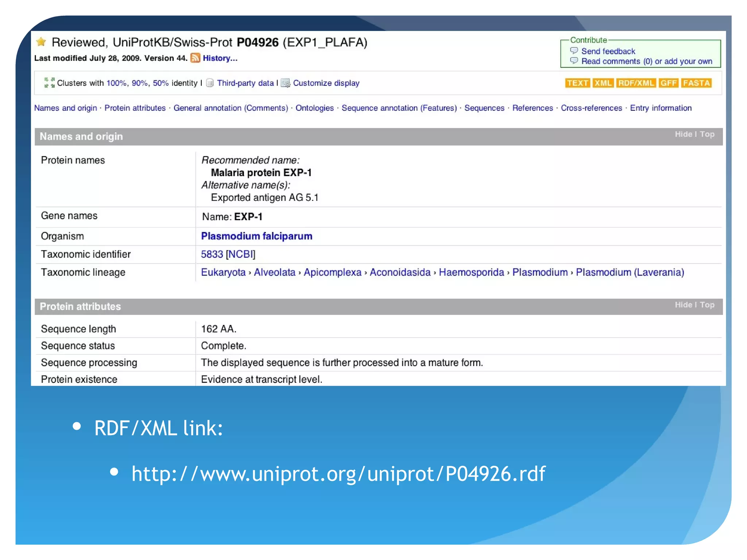Open the History... link
This screenshot has height=560, width=747.
[220, 58]
